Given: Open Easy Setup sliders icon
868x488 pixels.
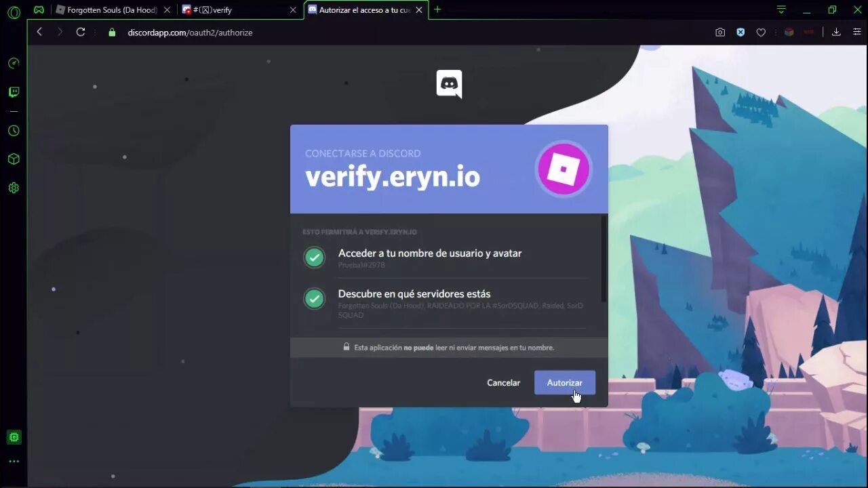Looking at the screenshot, I should coord(857,32).
